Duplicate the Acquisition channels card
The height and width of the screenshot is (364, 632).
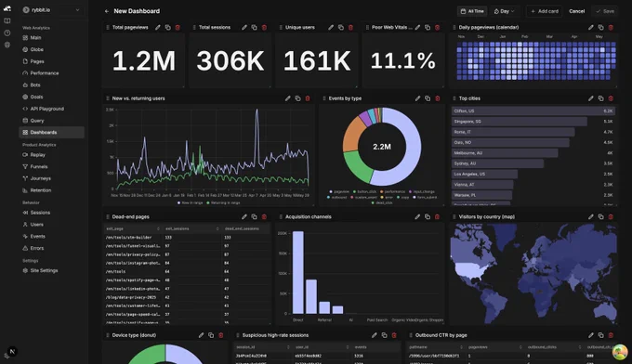click(428, 216)
